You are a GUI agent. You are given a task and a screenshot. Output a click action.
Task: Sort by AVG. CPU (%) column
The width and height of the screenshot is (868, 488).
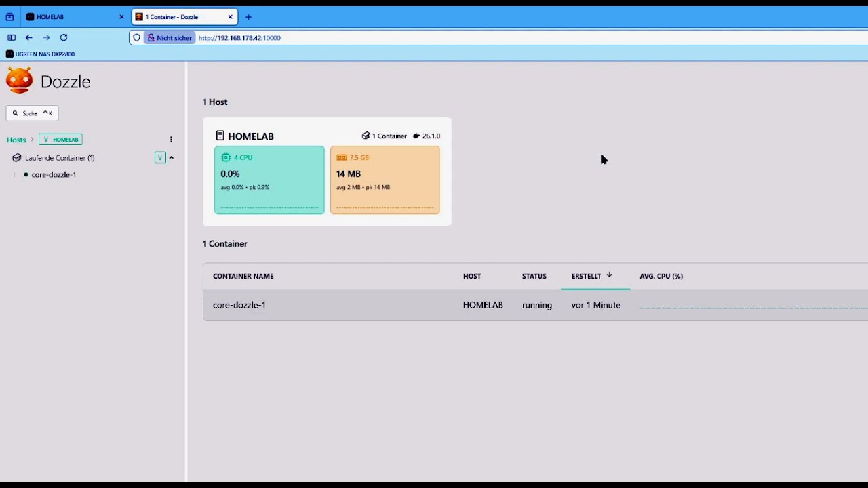(661, 277)
